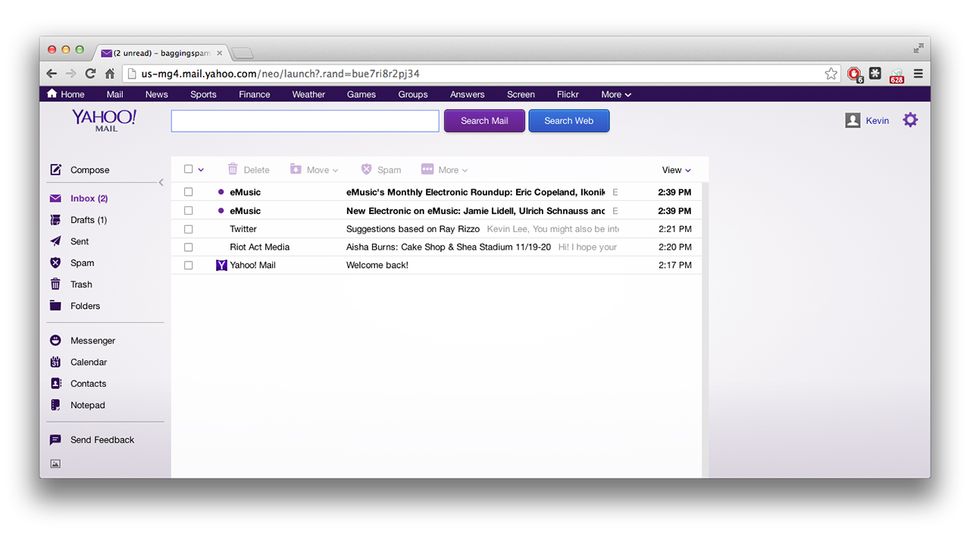Open the Chrome hamburger menu
This screenshot has height=546, width=970.
pyautogui.click(x=918, y=74)
